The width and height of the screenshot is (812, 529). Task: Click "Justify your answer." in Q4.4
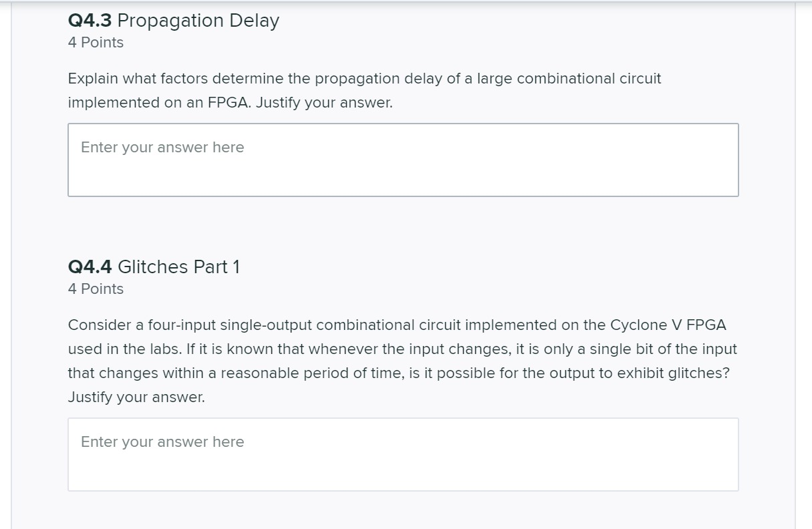point(136,397)
